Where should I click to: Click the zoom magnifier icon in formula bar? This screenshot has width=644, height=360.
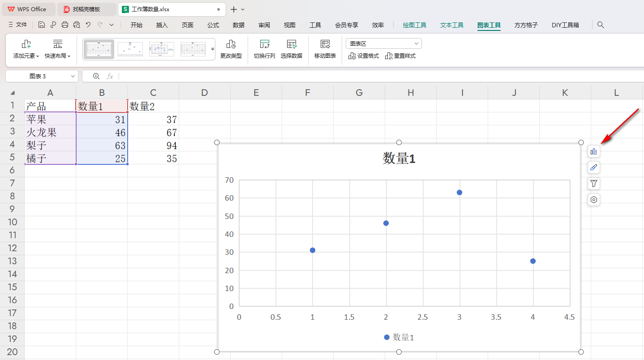[96, 76]
